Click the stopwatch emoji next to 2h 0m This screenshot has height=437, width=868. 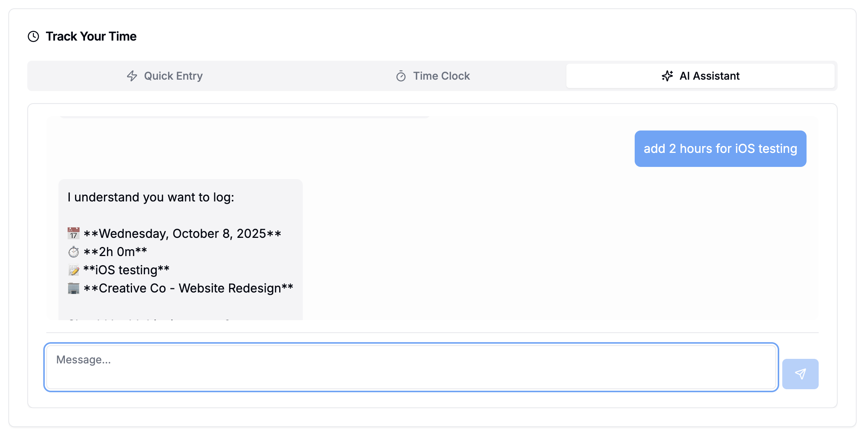73,251
